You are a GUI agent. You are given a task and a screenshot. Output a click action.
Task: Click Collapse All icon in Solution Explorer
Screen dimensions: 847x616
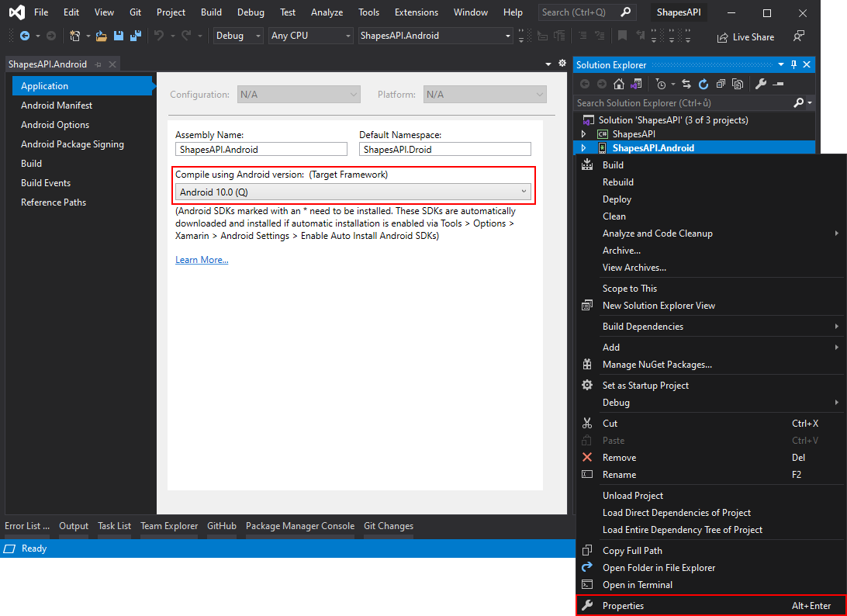point(721,84)
